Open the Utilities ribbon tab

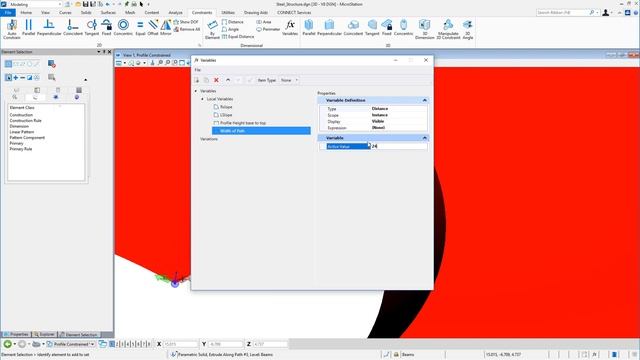228,13
